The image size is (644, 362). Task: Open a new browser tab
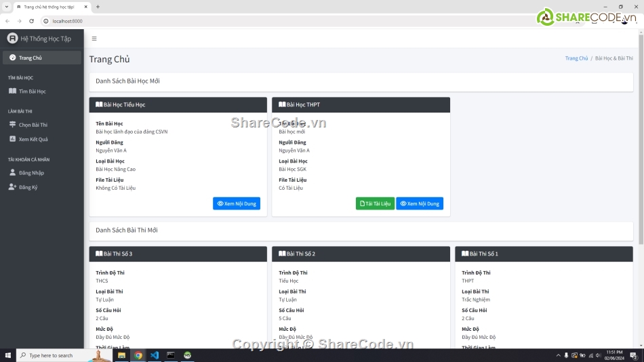point(98,7)
